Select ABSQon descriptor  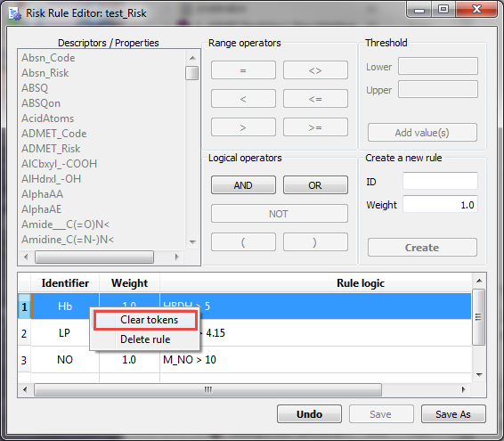[41, 103]
